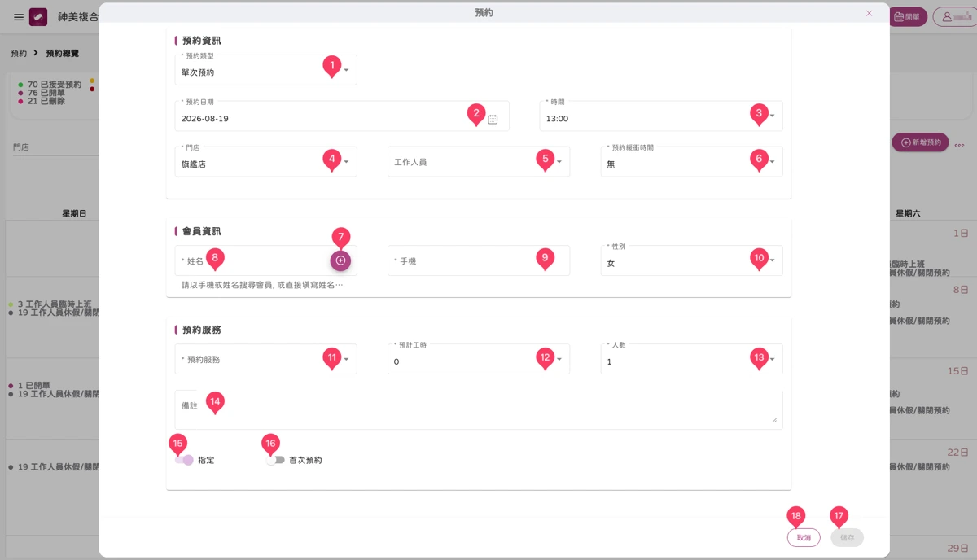Open the user account button in header
This screenshot has width=977, height=560.
[954, 16]
